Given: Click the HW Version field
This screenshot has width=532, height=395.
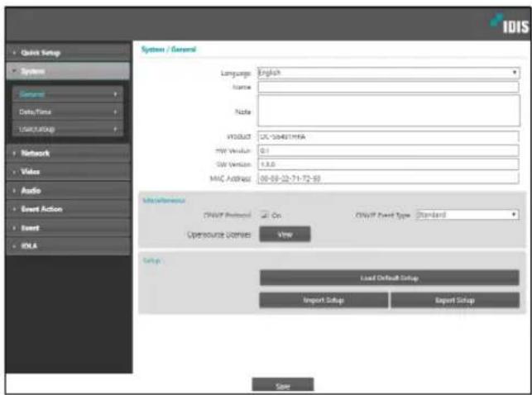Looking at the screenshot, I should [x=389, y=150].
